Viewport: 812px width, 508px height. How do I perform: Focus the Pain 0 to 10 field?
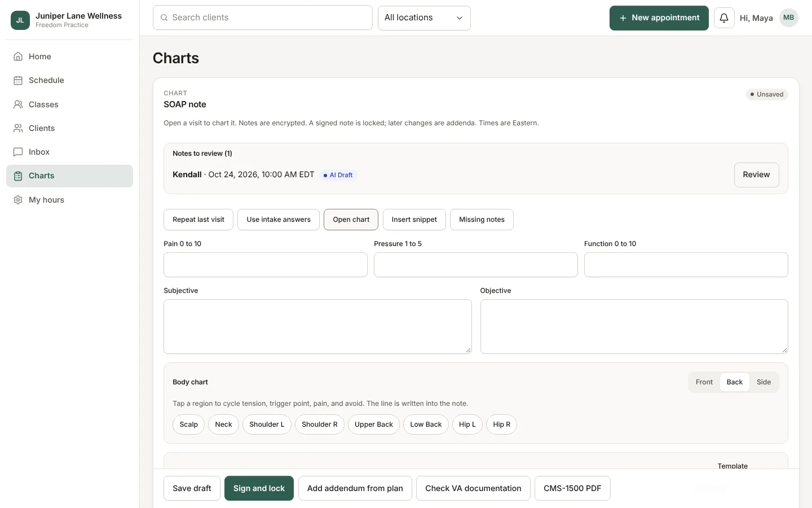266,265
